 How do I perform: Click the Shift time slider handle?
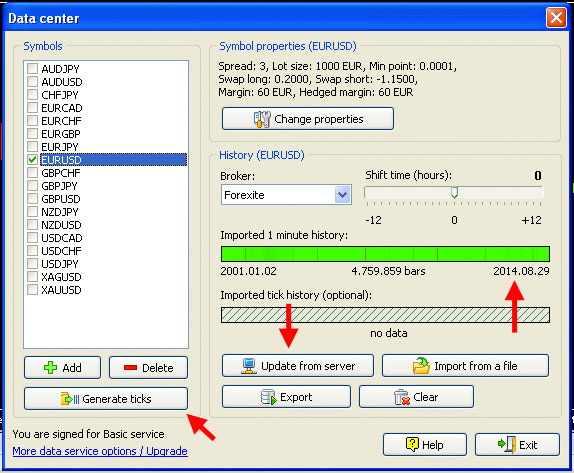coord(454,193)
